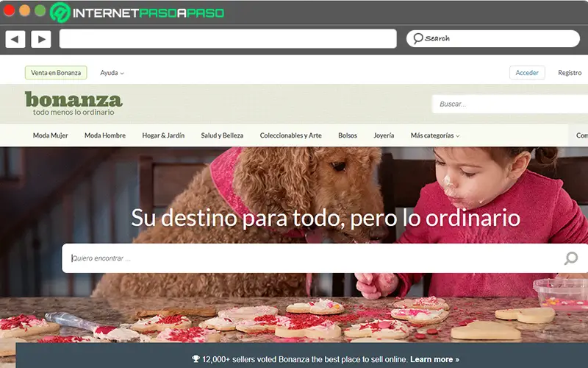Click the magnifier icon in the hero search bar

tap(571, 258)
